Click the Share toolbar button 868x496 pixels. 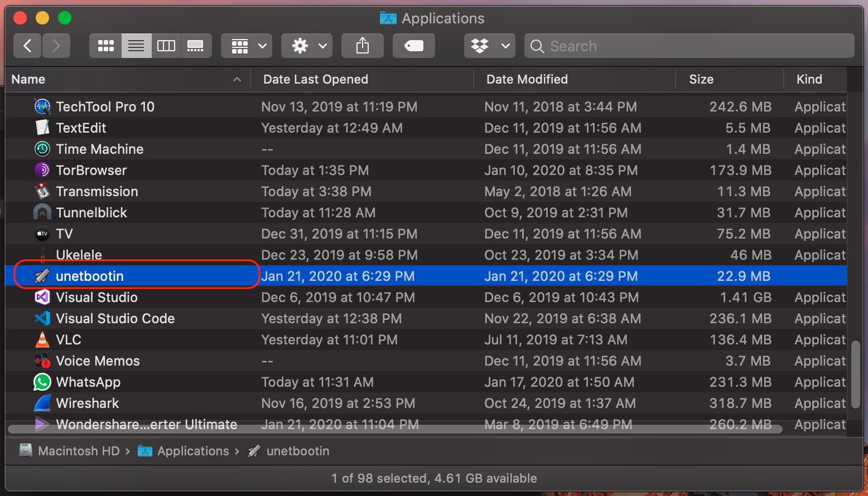pos(363,46)
